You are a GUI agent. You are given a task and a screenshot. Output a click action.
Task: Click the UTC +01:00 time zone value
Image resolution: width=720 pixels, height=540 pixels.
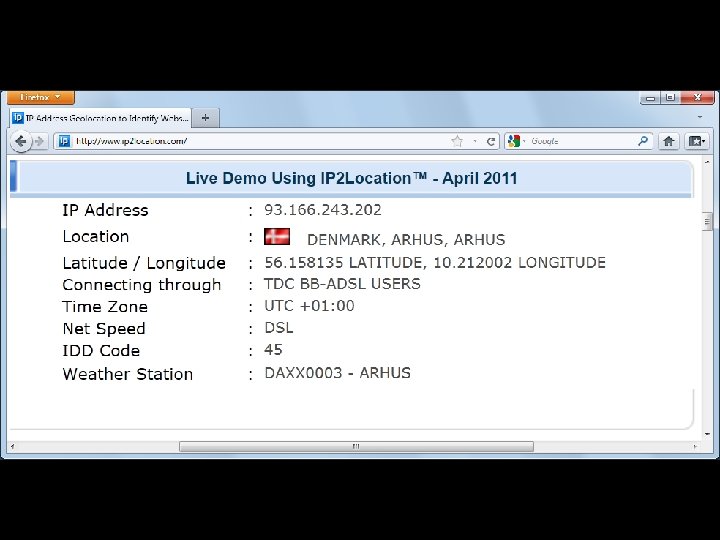tap(309, 306)
